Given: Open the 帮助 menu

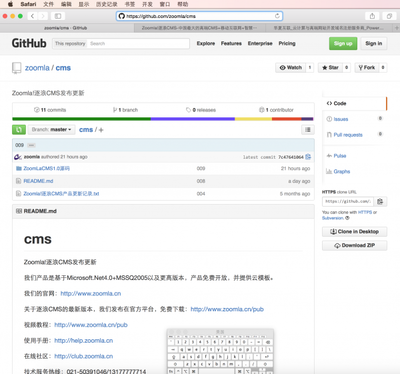Looking at the screenshot, I should tap(183, 4).
